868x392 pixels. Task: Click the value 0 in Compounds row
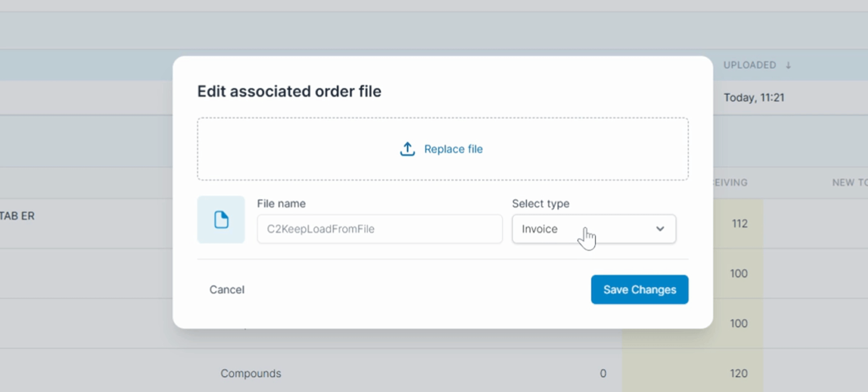click(603, 373)
